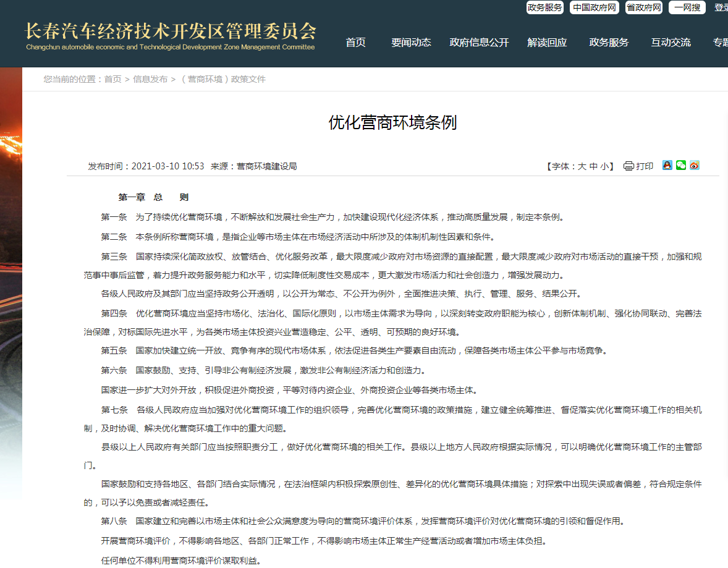Viewport: 728px width, 568px height.
Task: Share article via QQ penguin icon
Action: [667, 165]
